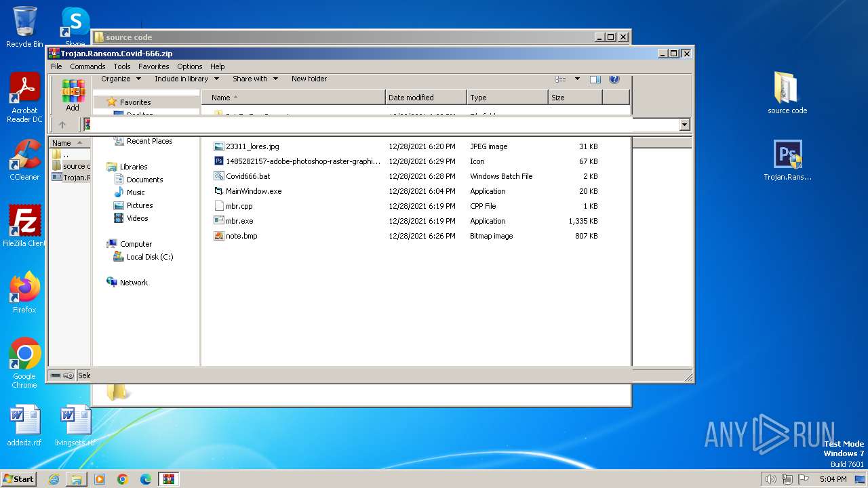Viewport: 868px width, 488px height.
Task: Open the Commands menu
Action: (x=87, y=66)
